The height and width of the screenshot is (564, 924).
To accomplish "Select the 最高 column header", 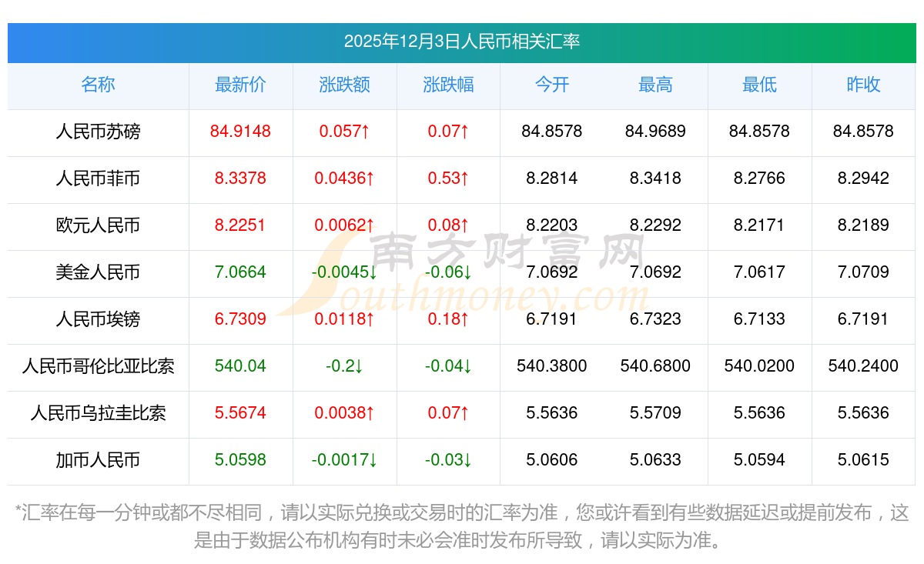I will (x=655, y=85).
